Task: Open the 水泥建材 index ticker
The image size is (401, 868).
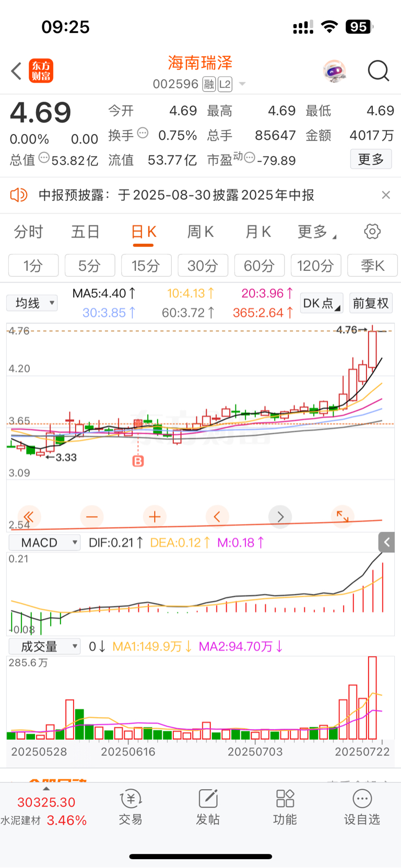Action: [44, 811]
